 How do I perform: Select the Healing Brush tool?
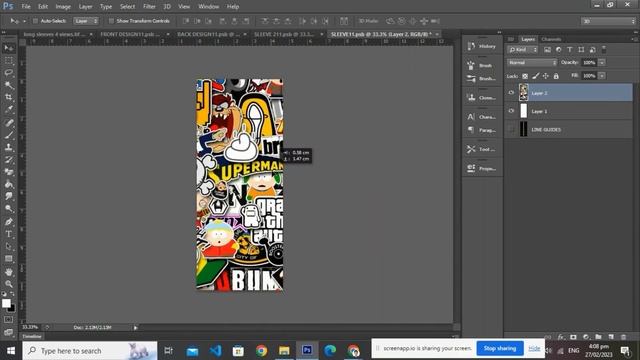[9, 122]
